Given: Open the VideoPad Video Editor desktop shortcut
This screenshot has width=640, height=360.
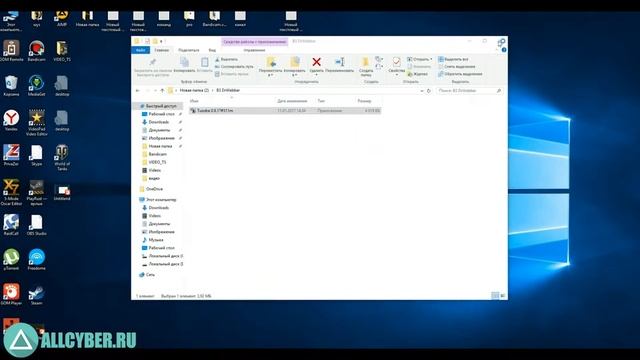Looking at the screenshot, I should [36, 122].
